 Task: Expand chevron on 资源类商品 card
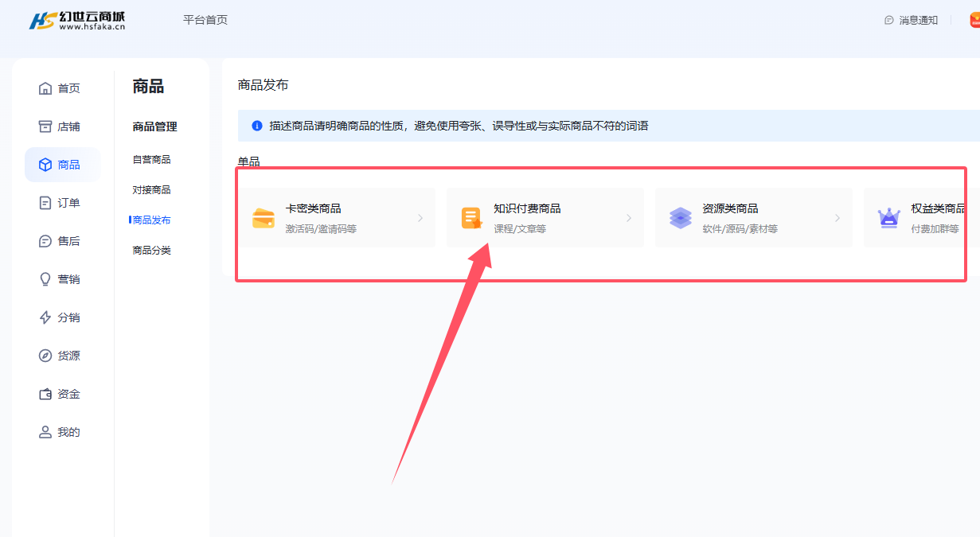837,218
